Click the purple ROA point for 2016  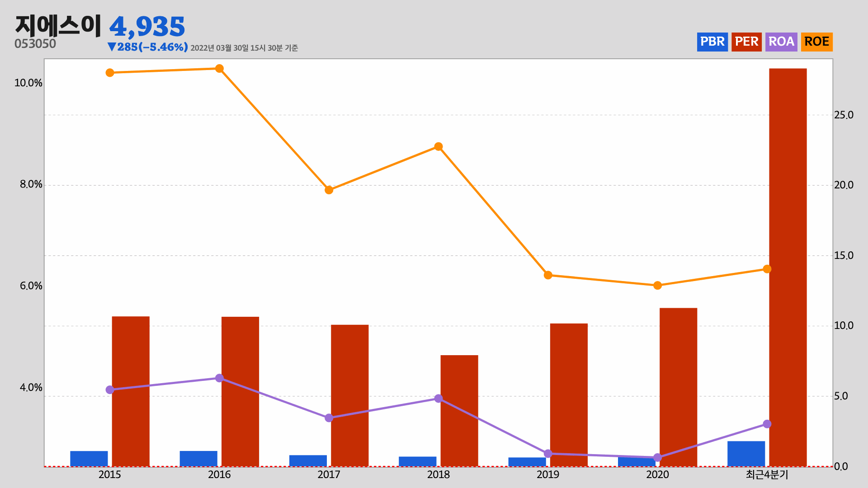219,378
